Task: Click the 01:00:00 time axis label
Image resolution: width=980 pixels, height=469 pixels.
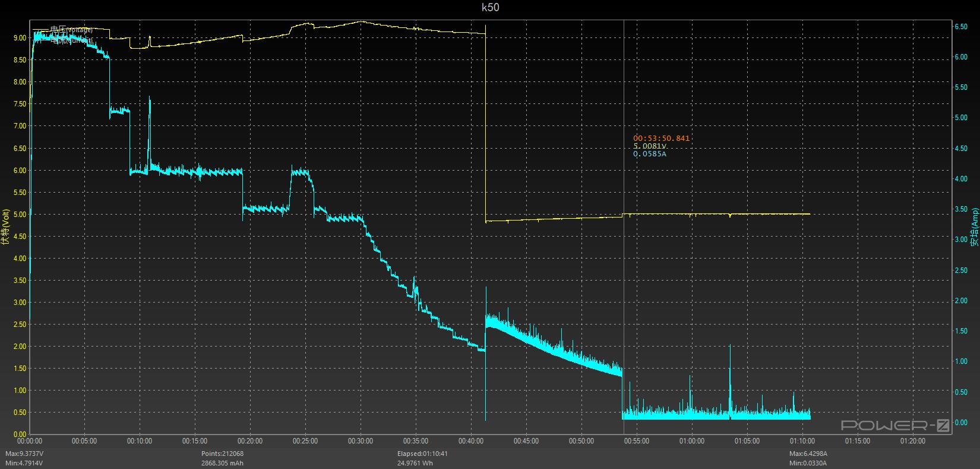Action: click(692, 441)
